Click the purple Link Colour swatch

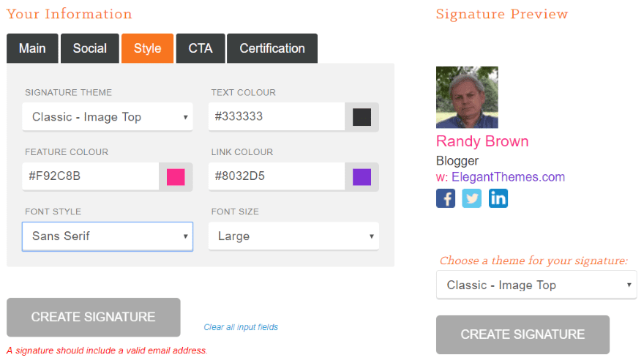point(362,177)
